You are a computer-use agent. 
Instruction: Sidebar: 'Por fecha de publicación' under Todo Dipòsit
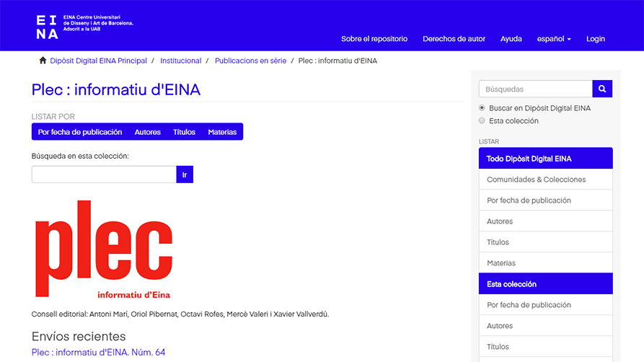point(545,200)
